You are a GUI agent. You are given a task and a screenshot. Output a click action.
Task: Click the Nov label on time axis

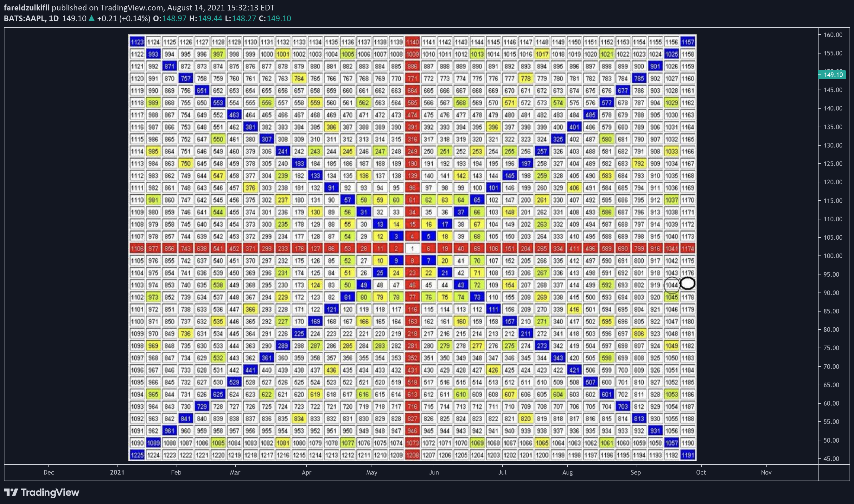point(766,472)
